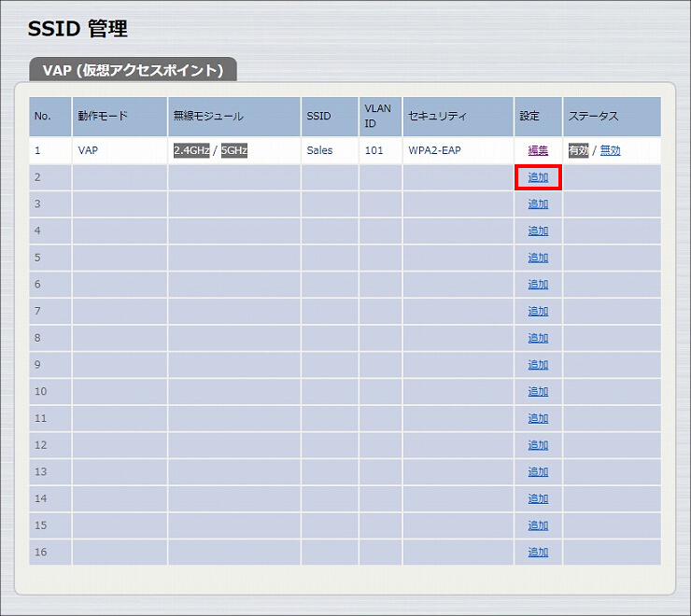This screenshot has height=616, width=691.
Task: Click the 追加 link in row 4
Action: [x=538, y=231]
